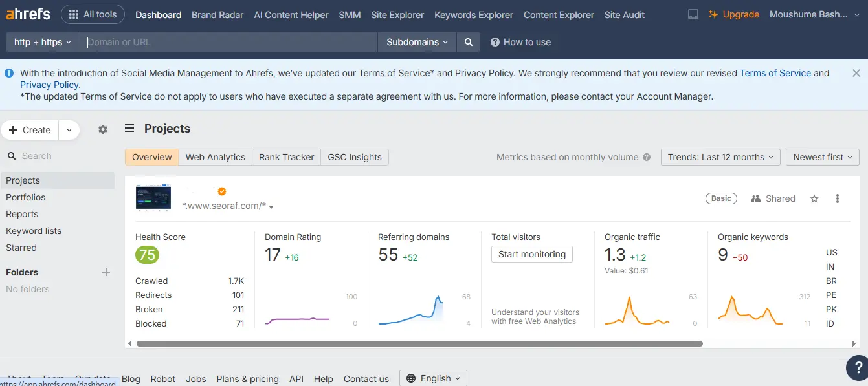Image resolution: width=868 pixels, height=386 pixels.
Task: Open the Privacy Policy link
Action: point(49,85)
